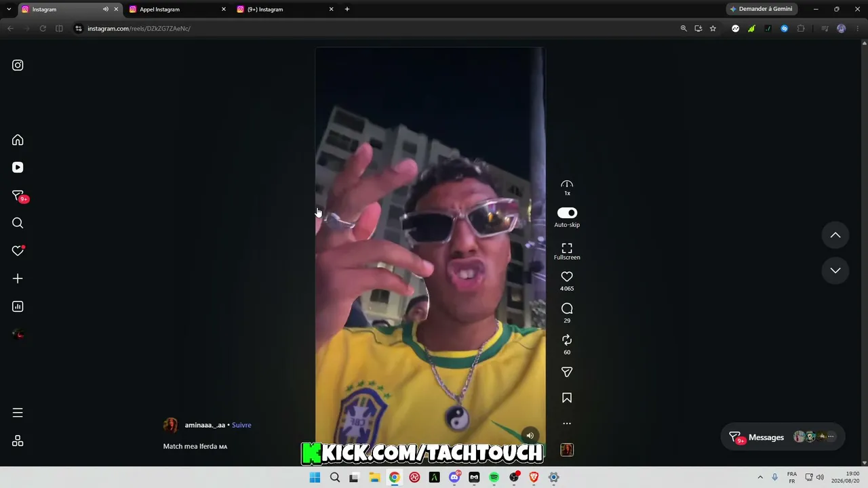This screenshot has height=488, width=868.
Task: Toggle the Auto-skip switch
Action: [x=567, y=213]
